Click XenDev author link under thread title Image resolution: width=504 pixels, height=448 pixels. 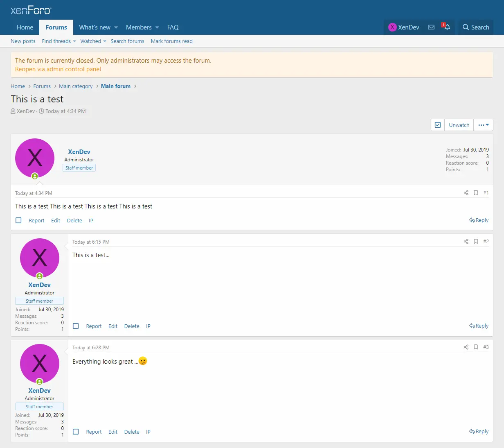click(26, 111)
